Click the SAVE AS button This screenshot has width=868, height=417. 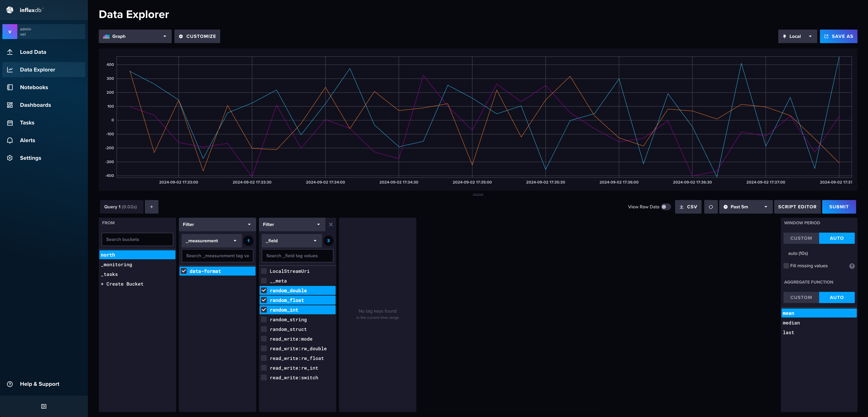(838, 36)
